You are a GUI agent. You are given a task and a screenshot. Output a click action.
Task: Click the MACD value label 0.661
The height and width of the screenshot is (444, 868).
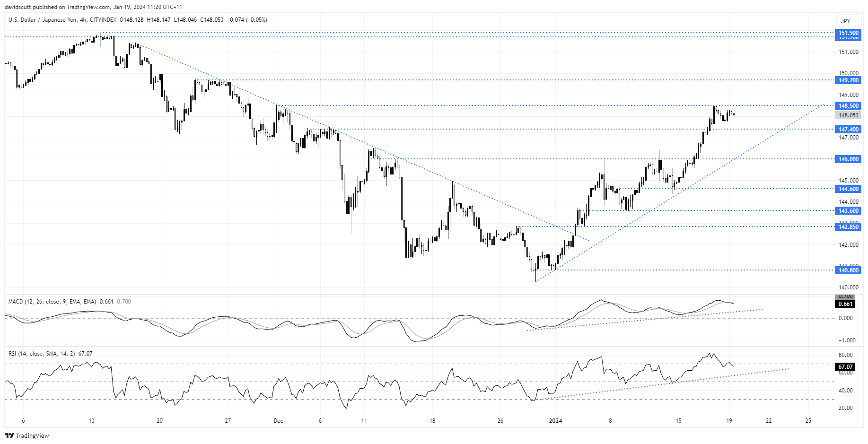(845, 304)
